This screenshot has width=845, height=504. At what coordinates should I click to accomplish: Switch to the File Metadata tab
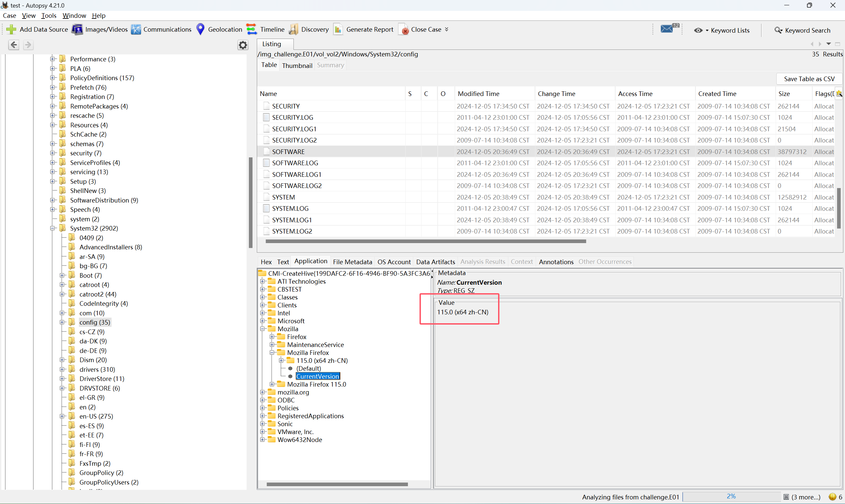[x=352, y=262]
